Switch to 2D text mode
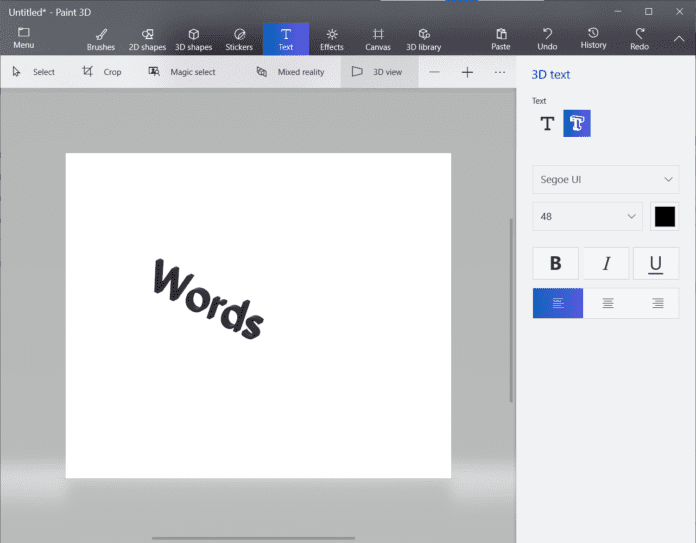Viewport: 696px width, 543px height. coord(547,123)
